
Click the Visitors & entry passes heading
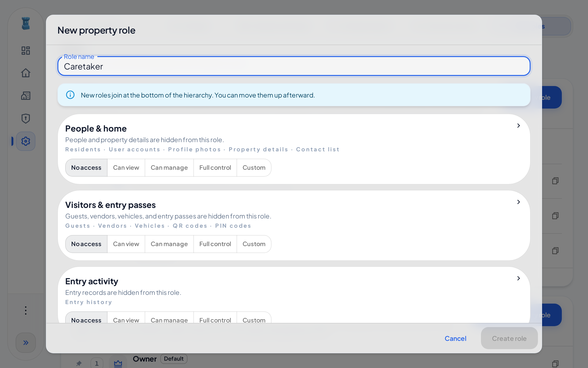pos(110,205)
